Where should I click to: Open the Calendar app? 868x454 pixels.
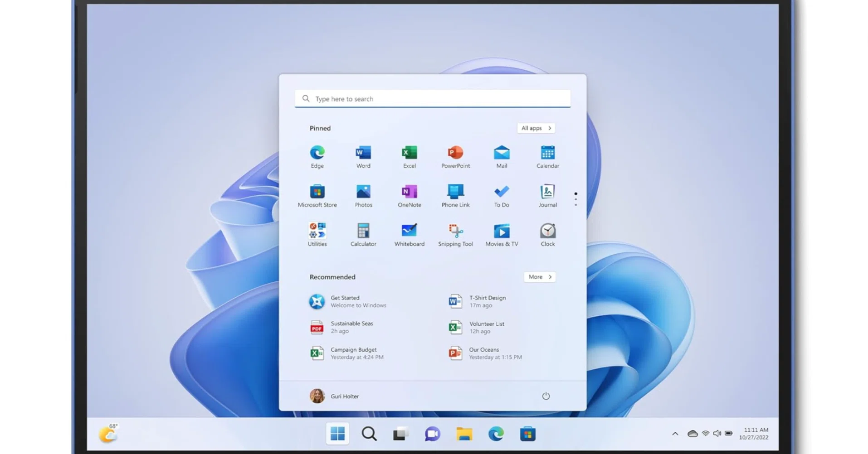tap(548, 157)
